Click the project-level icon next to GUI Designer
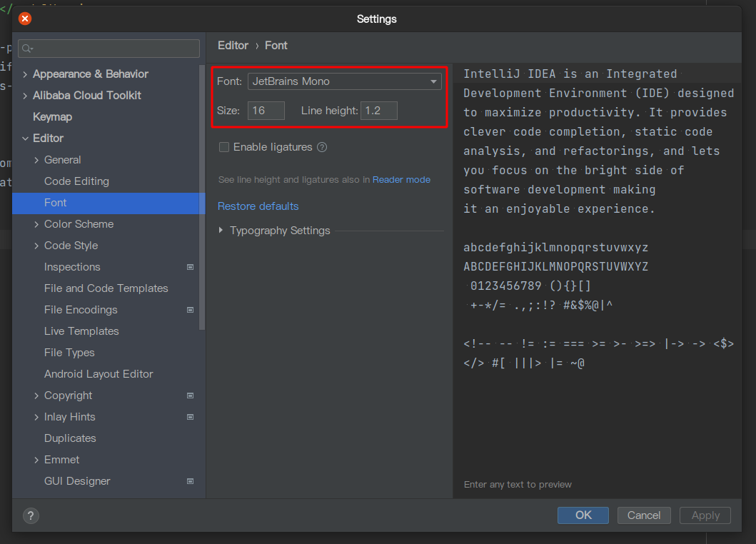This screenshot has width=756, height=544. click(x=191, y=481)
